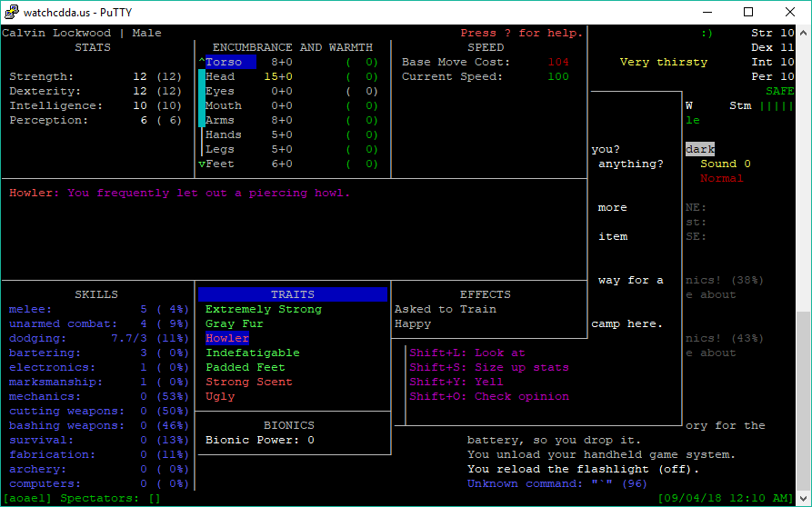Click the fabrication skill row
This screenshot has height=507, width=812.
click(99, 454)
